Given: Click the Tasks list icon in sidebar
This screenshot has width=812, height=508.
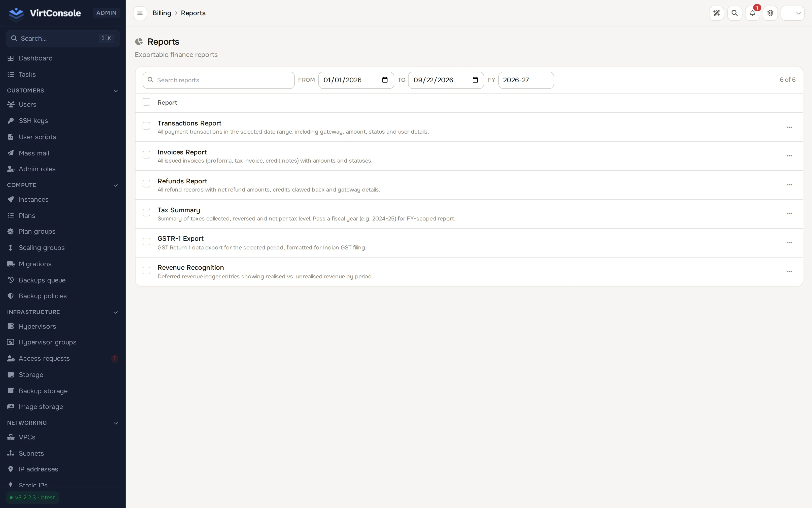Looking at the screenshot, I should (11, 74).
